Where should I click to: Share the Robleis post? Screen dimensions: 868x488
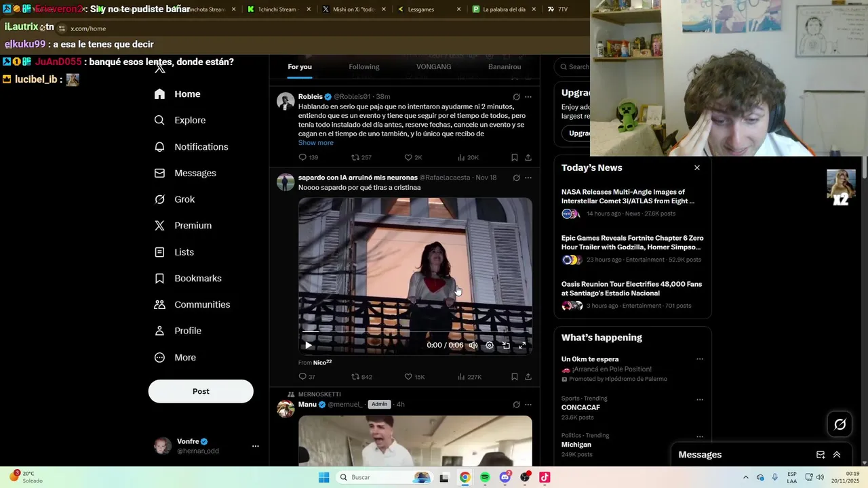pos(528,157)
